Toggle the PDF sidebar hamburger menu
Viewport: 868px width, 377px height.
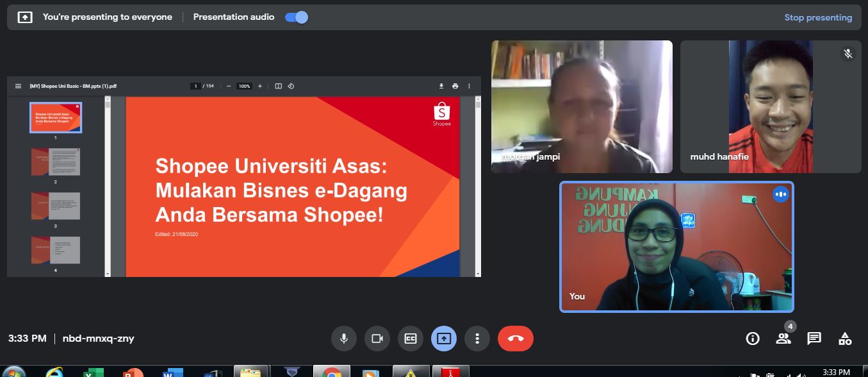click(18, 86)
